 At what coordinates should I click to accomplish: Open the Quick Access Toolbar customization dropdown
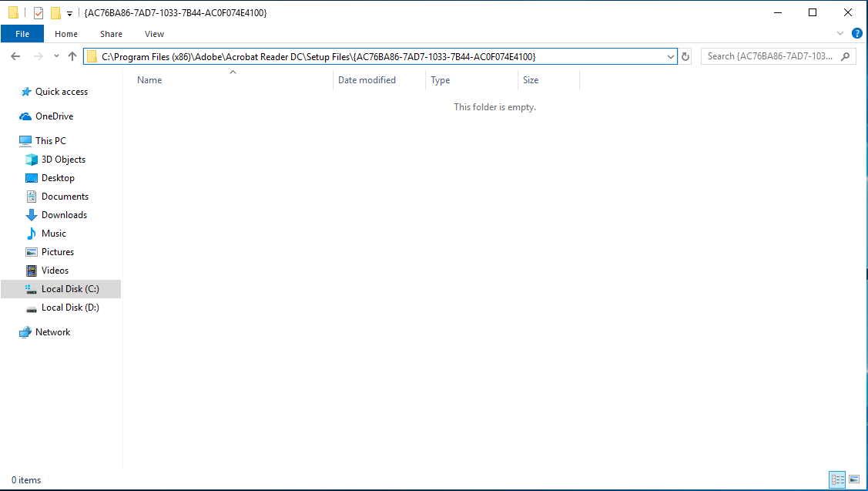coord(69,12)
